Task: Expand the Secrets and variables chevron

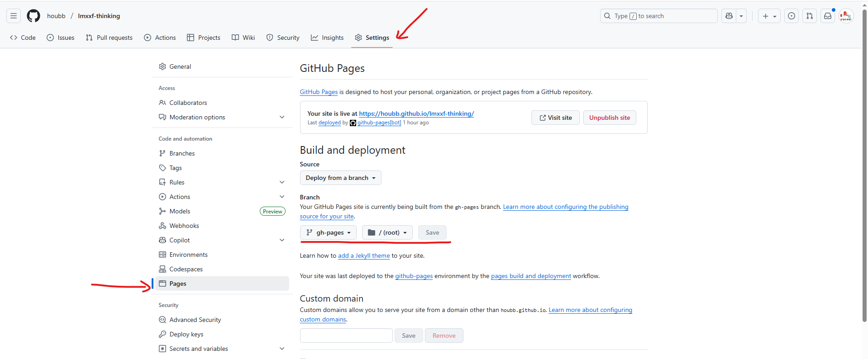Action: coord(282,349)
